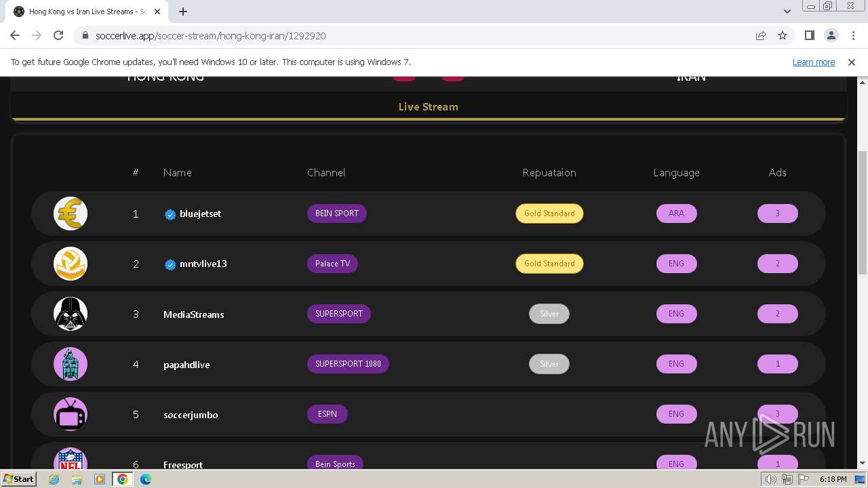Open the papahdlive stream
868x488 pixels.
tap(186, 365)
